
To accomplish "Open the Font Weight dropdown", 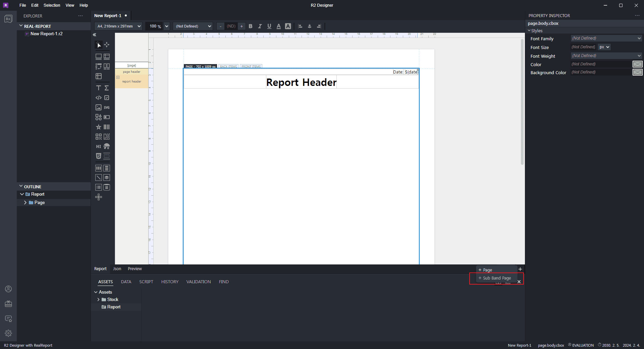I will [x=606, y=56].
